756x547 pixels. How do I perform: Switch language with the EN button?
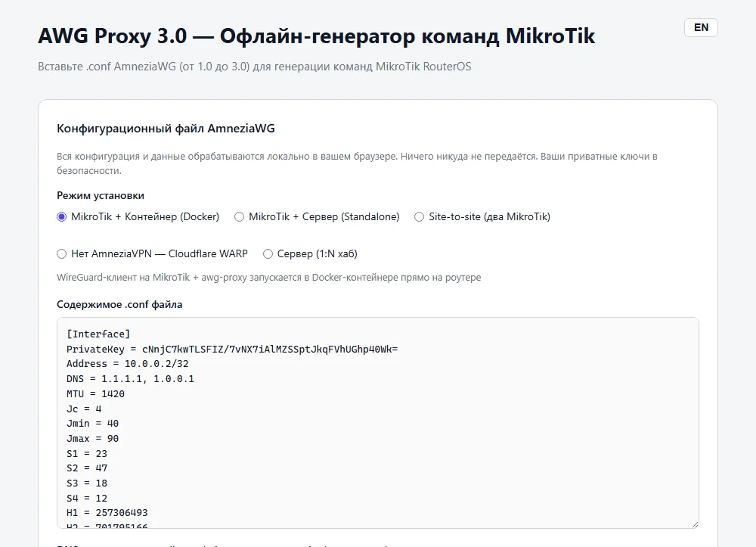(x=701, y=27)
